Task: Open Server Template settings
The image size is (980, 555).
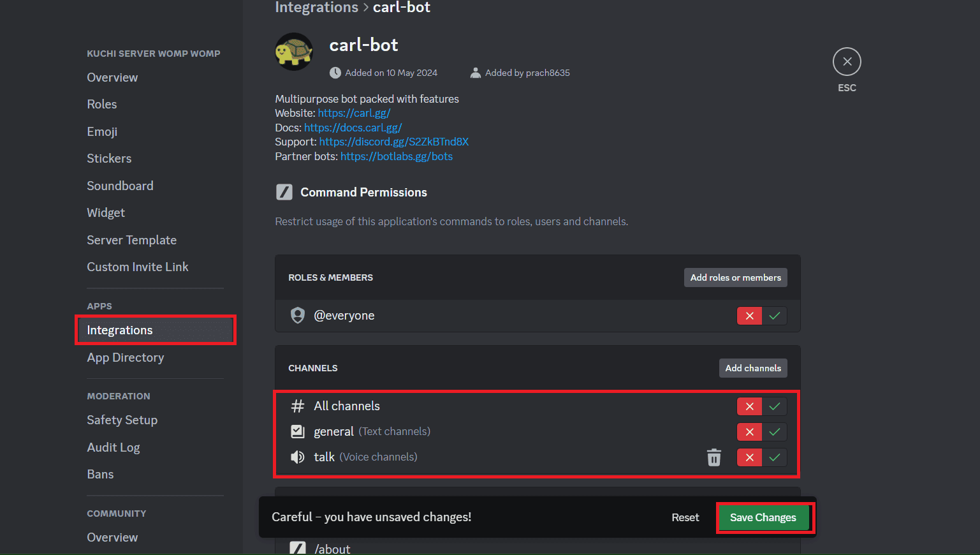Action: click(131, 240)
